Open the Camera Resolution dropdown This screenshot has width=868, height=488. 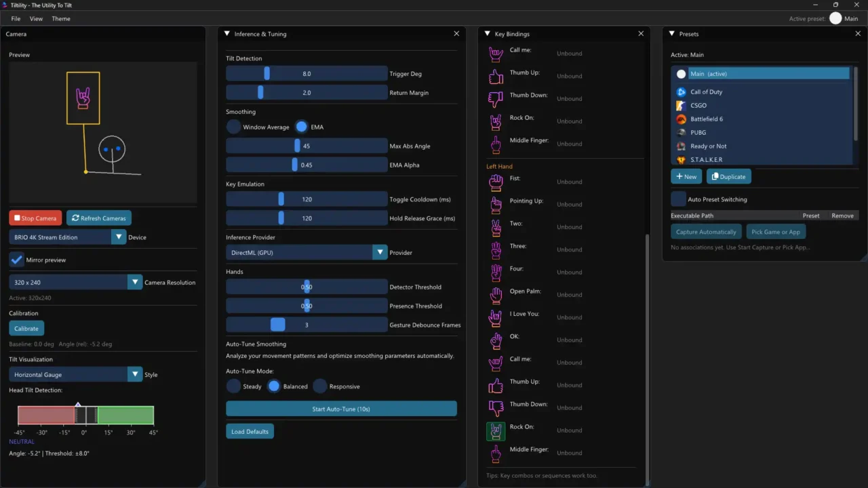click(x=134, y=282)
